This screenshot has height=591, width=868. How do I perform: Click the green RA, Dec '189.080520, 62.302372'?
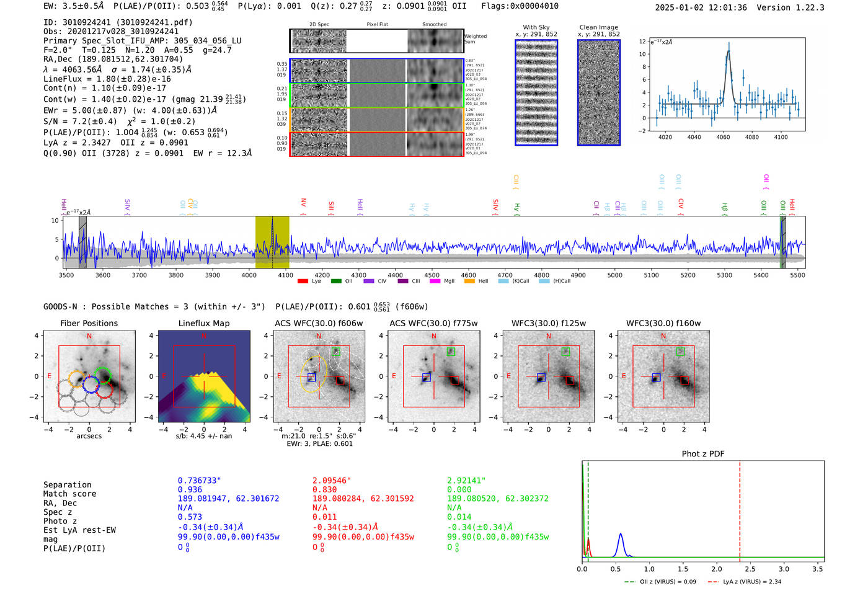[x=498, y=499]
